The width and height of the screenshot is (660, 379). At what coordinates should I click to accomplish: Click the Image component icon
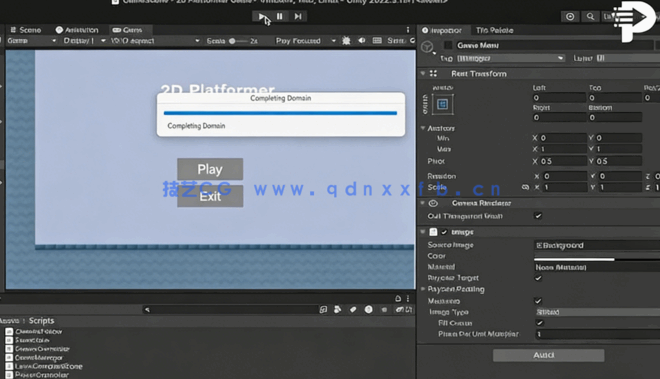pos(434,232)
